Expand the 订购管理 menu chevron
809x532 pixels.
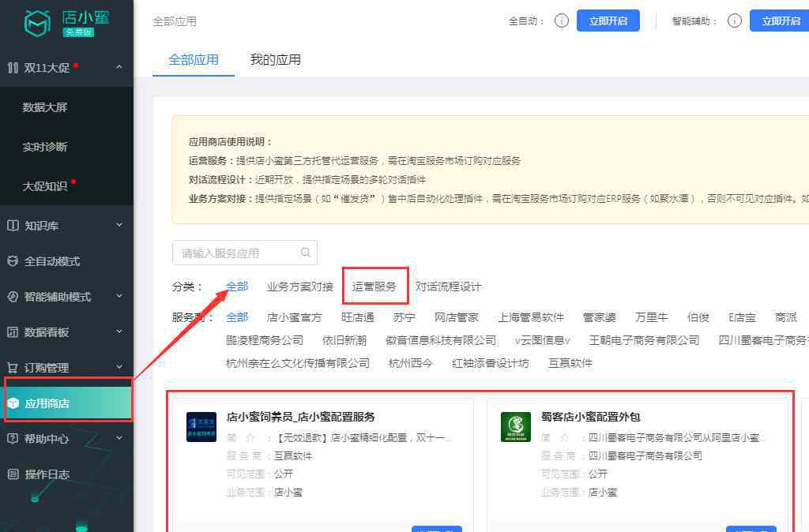[x=119, y=366]
